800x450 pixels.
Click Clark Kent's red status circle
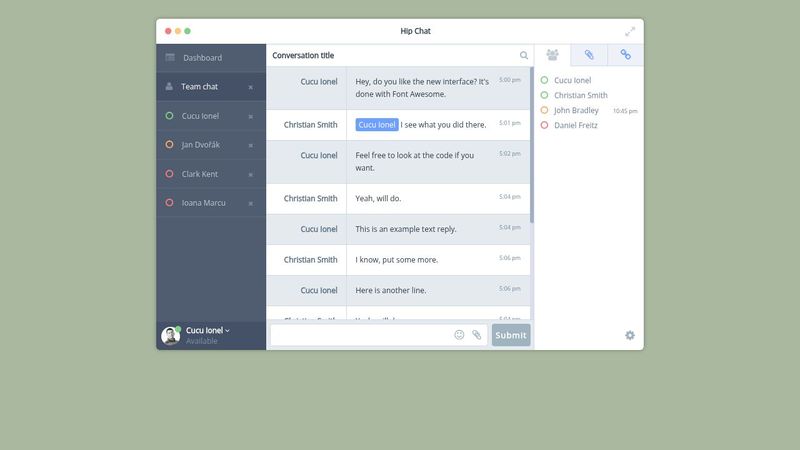coord(169,173)
